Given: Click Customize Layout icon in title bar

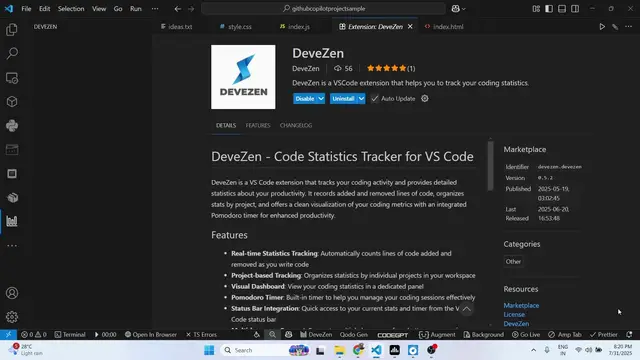Looking at the screenshot, I should (536, 9).
